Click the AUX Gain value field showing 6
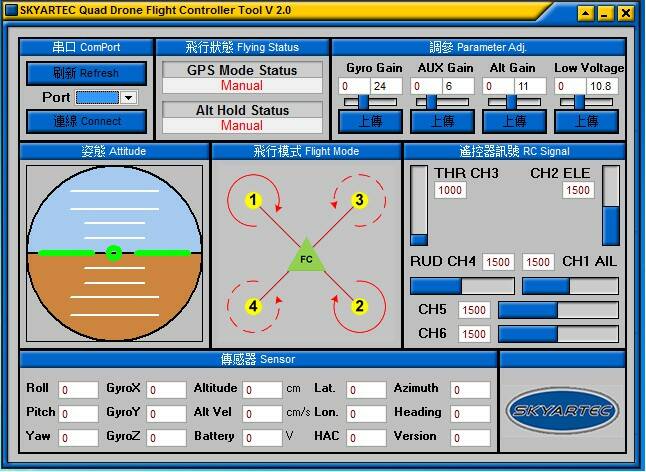This screenshot has height=472, width=646. tap(458, 86)
